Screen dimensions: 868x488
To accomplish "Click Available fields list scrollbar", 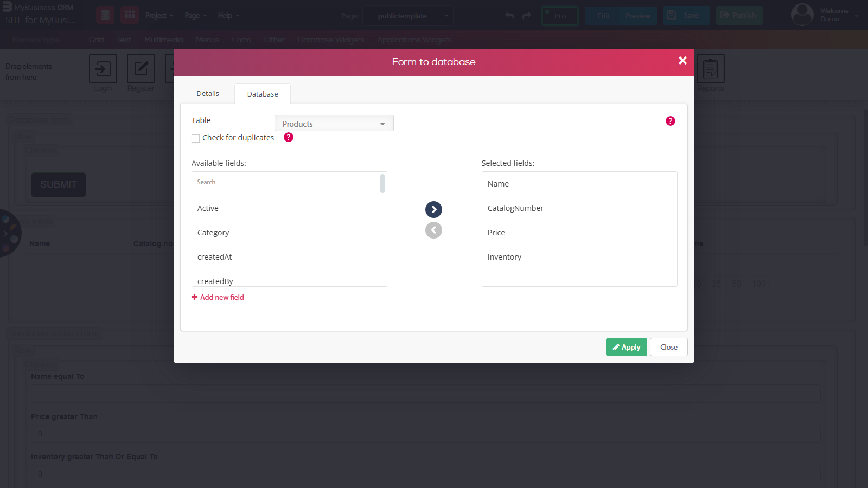I will click(382, 183).
